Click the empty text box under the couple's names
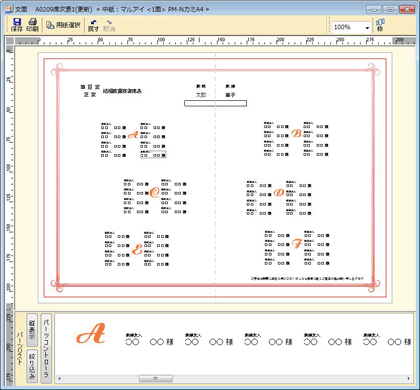The image size is (420, 390). (x=215, y=104)
